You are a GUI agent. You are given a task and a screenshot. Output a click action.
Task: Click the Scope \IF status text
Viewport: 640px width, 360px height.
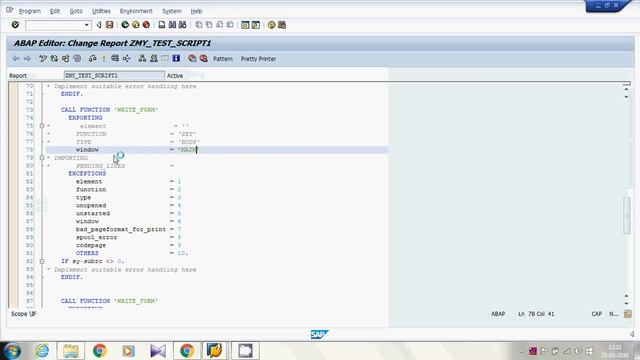pyautogui.click(x=23, y=314)
